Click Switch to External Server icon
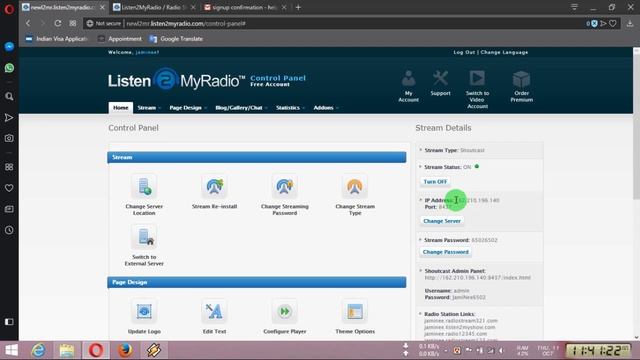This screenshot has width=640, height=360. point(144,237)
